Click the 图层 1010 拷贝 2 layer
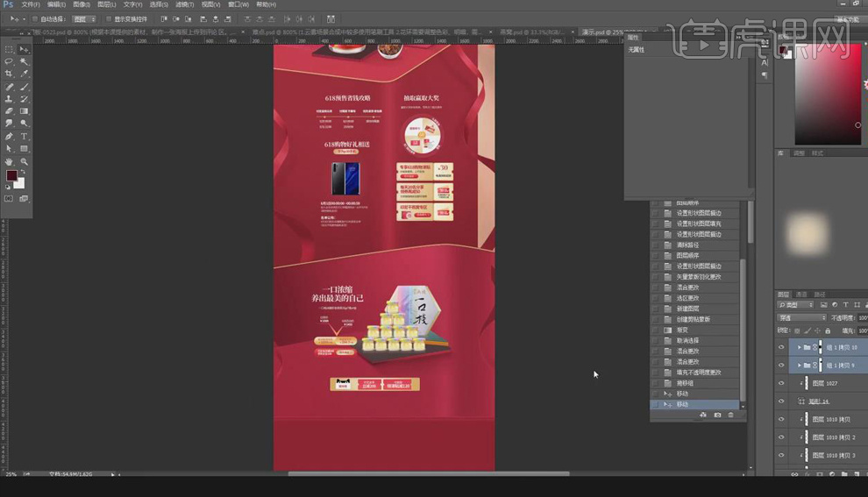Image resolution: width=868 pixels, height=497 pixels. (833, 437)
